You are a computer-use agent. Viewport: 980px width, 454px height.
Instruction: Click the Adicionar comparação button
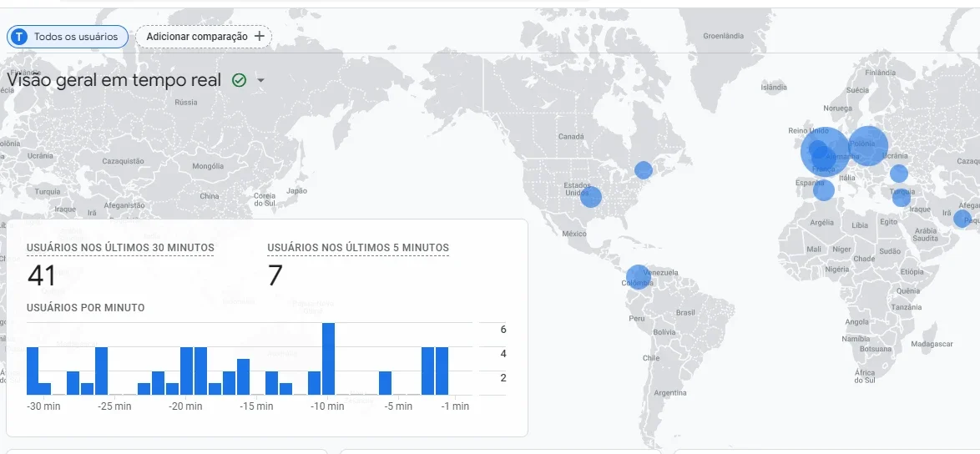(x=204, y=36)
